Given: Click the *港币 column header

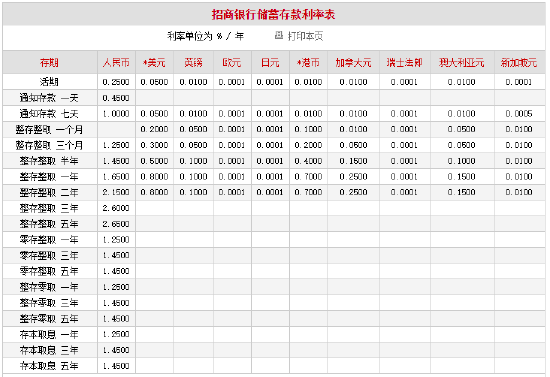Looking at the screenshot, I should [308, 63].
